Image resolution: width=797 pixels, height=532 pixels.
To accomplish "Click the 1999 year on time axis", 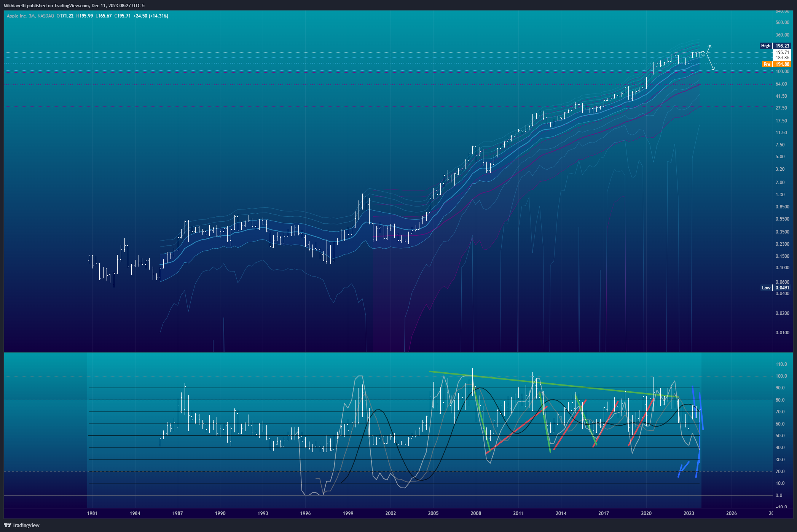I will (348, 513).
